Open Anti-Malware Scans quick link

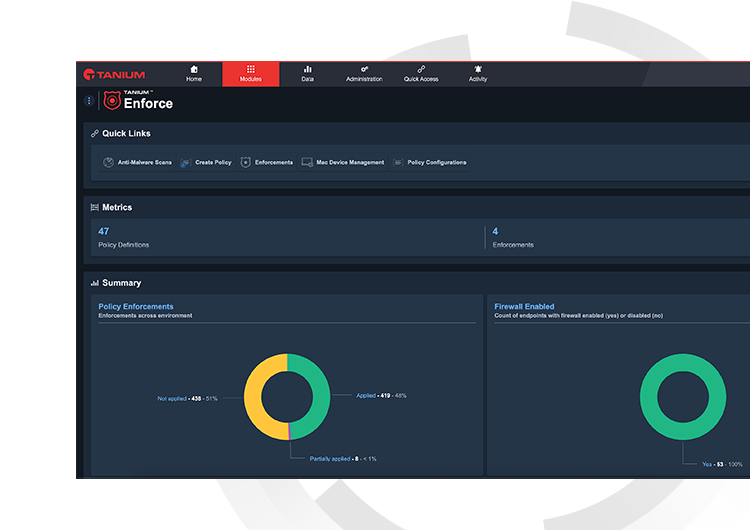coord(138,163)
